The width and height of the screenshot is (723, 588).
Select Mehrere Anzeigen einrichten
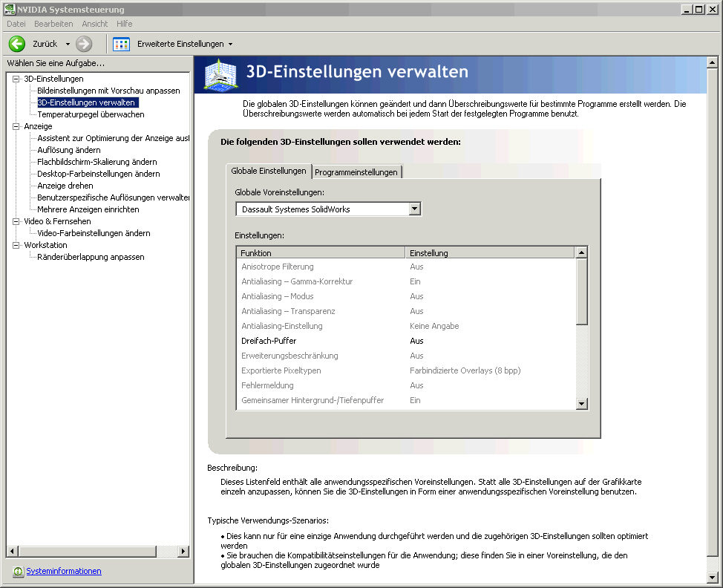click(88, 209)
